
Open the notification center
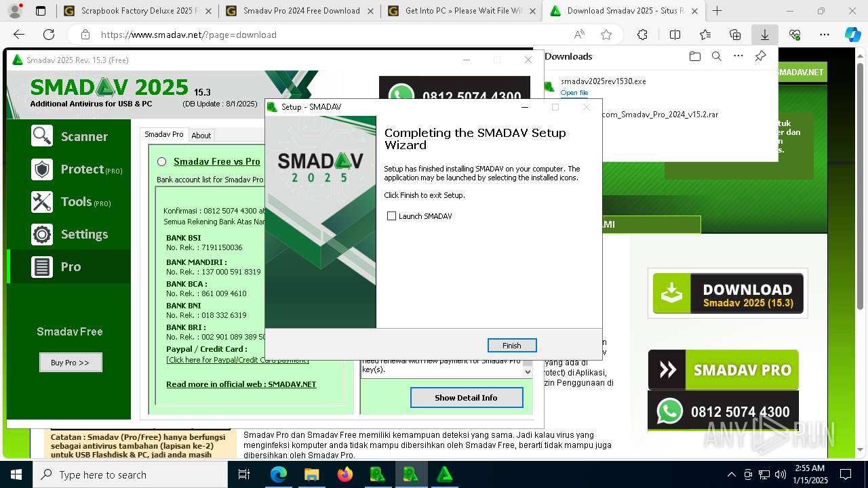[x=846, y=474]
